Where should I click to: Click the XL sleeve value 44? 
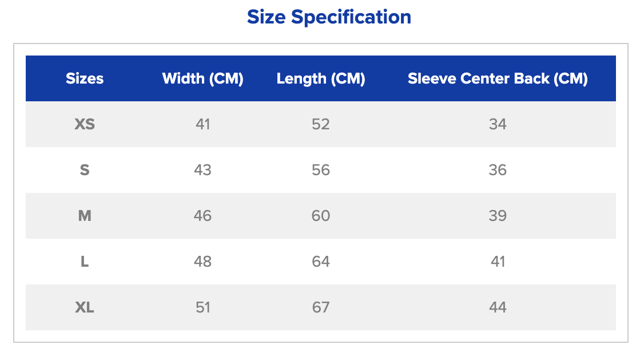pyautogui.click(x=498, y=307)
